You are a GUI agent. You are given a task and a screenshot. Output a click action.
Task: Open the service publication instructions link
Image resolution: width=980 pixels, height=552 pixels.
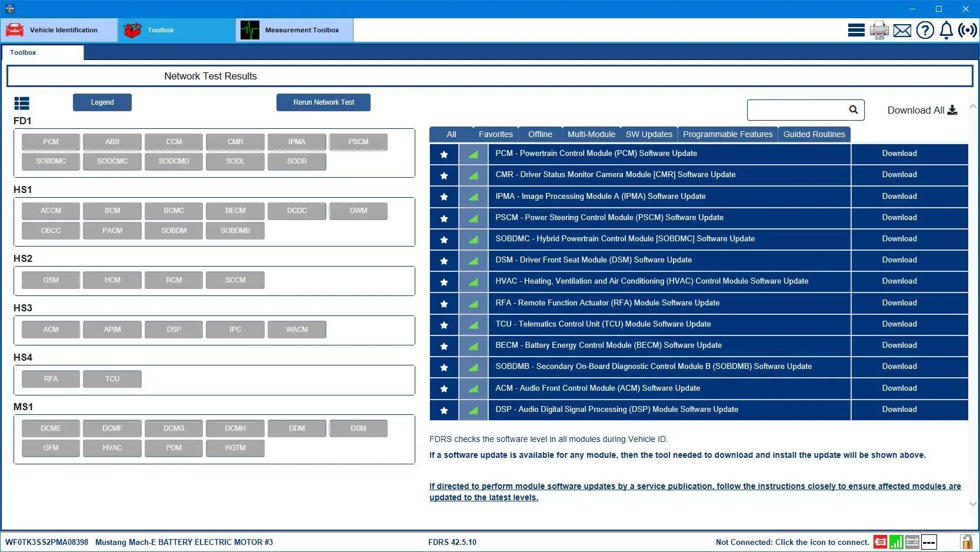(695, 491)
